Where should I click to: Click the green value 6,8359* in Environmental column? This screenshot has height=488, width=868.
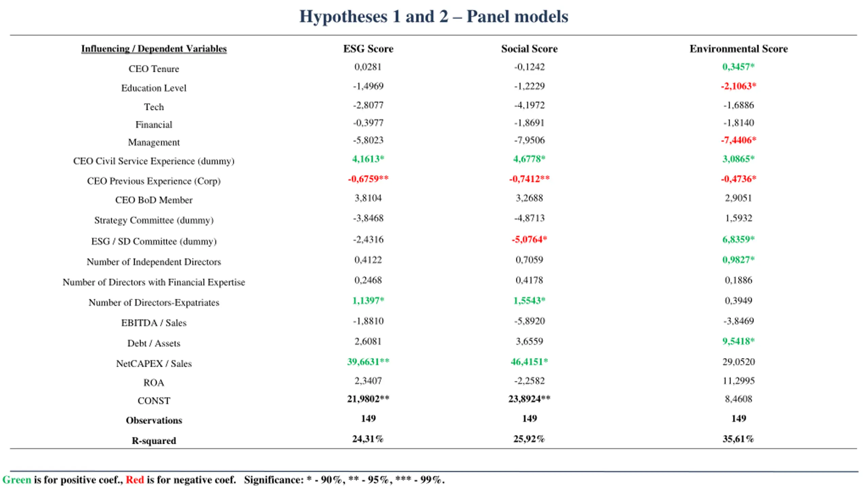click(738, 240)
